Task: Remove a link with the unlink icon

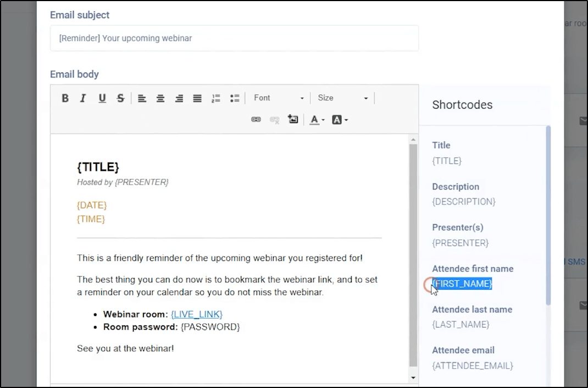Action: [274, 119]
